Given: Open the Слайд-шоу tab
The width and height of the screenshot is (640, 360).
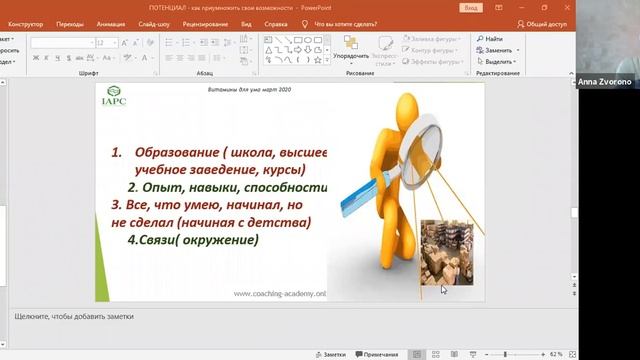Looking at the screenshot, I should coord(154,24).
